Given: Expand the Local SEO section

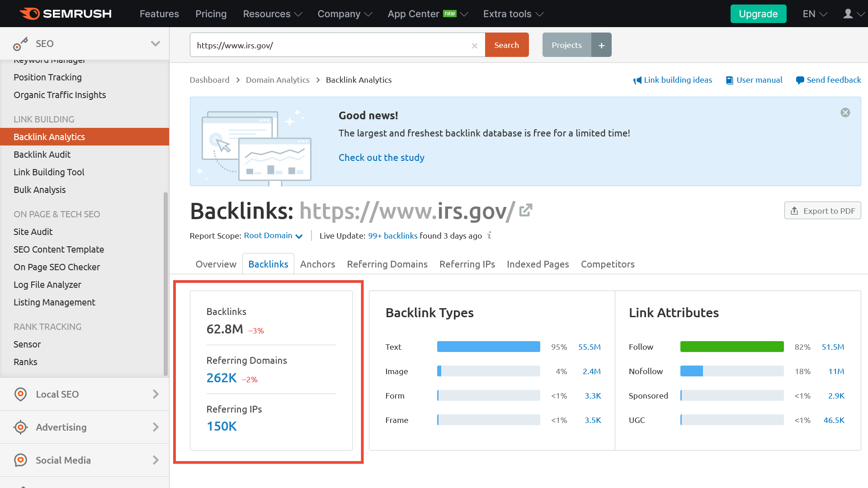Looking at the screenshot, I should coord(156,394).
